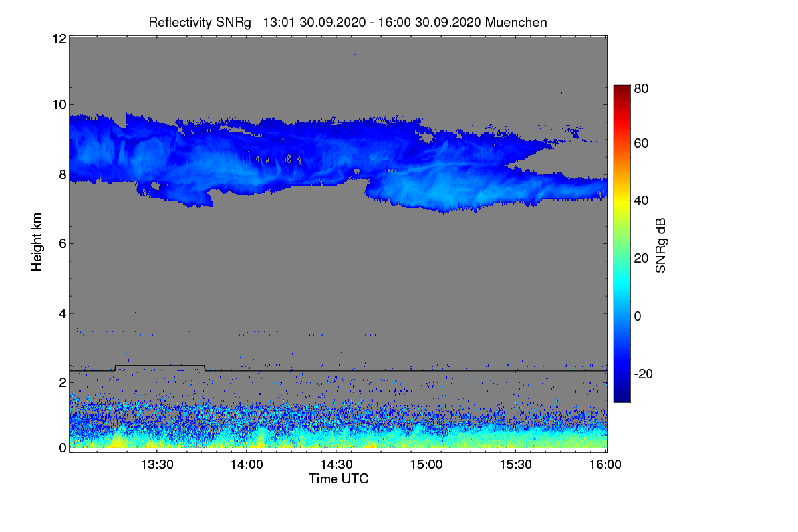The width and height of the screenshot is (798, 532).
Task: Click the colorbar value 60
Action: (641, 143)
